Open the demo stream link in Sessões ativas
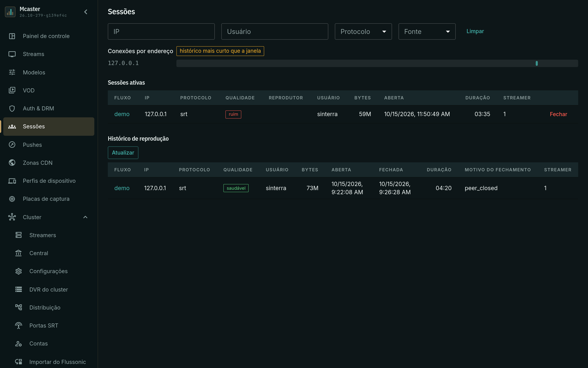Image resolution: width=588 pixels, height=368 pixels. coord(122,114)
